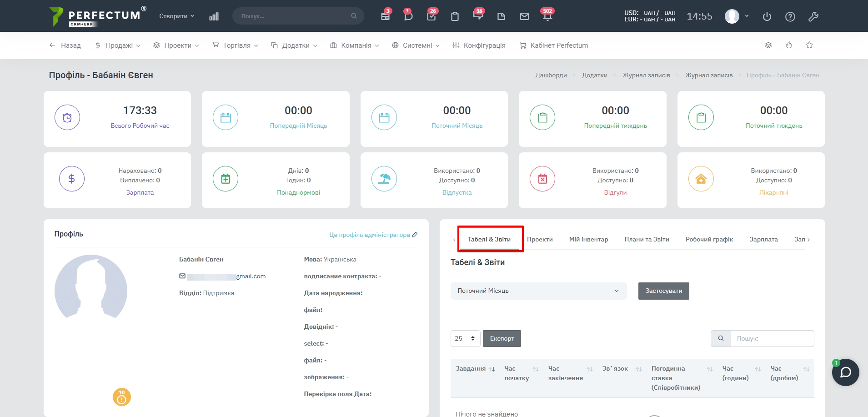
Task: Sort table by Завдання column
Action: (475, 369)
